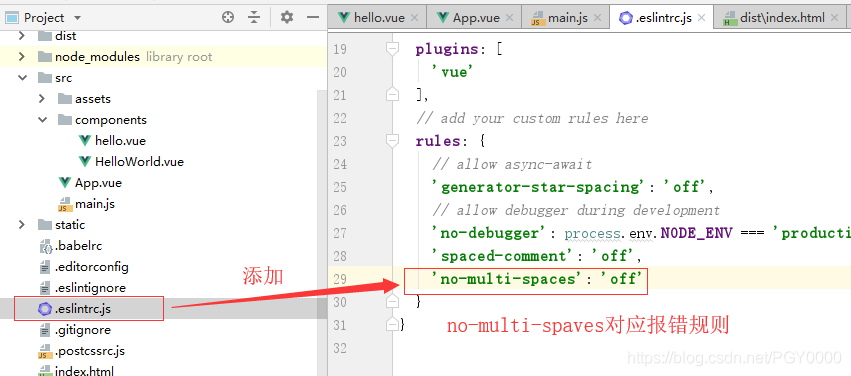
Task: Collapse the src folder
Action: (x=22, y=78)
